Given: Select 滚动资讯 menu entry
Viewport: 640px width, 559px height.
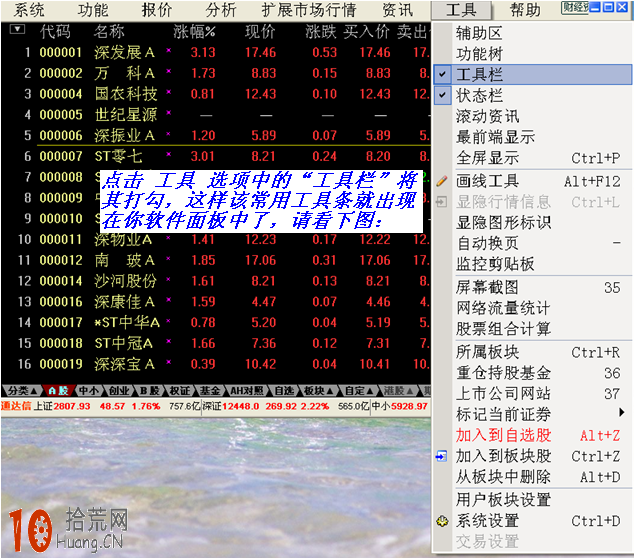Looking at the screenshot, I should click(x=533, y=117).
